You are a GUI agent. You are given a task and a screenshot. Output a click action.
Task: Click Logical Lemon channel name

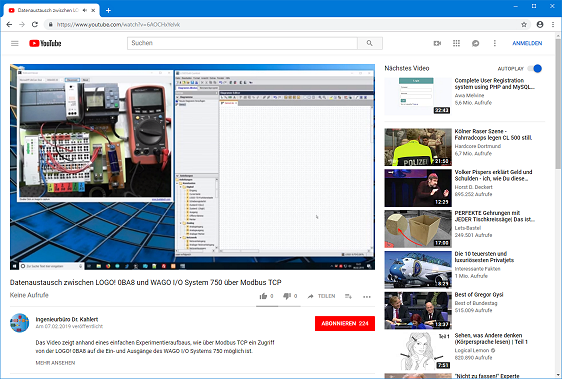pos(472,351)
